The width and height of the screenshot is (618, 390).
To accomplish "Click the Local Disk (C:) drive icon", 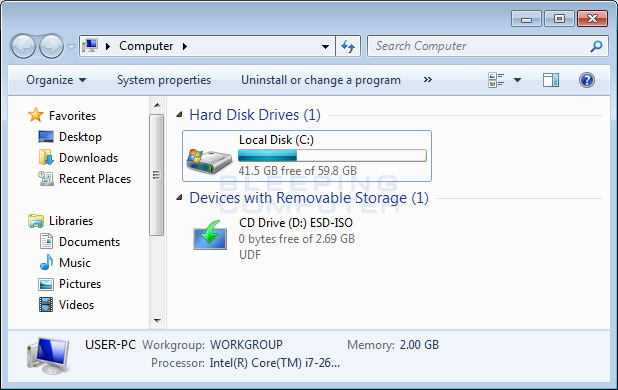I will (209, 160).
